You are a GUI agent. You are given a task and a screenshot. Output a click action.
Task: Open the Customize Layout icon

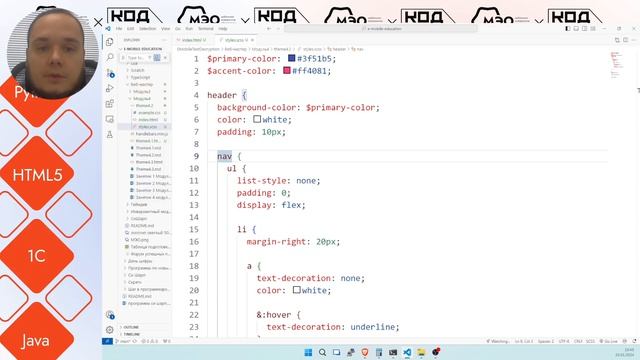pos(593,29)
